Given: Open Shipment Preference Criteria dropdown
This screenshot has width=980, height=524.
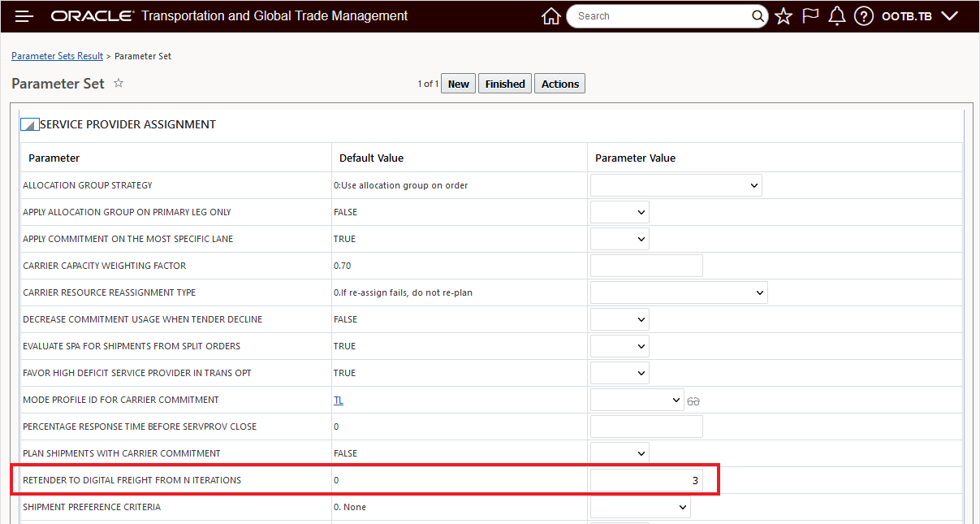Looking at the screenshot, I should pos(640,507).
